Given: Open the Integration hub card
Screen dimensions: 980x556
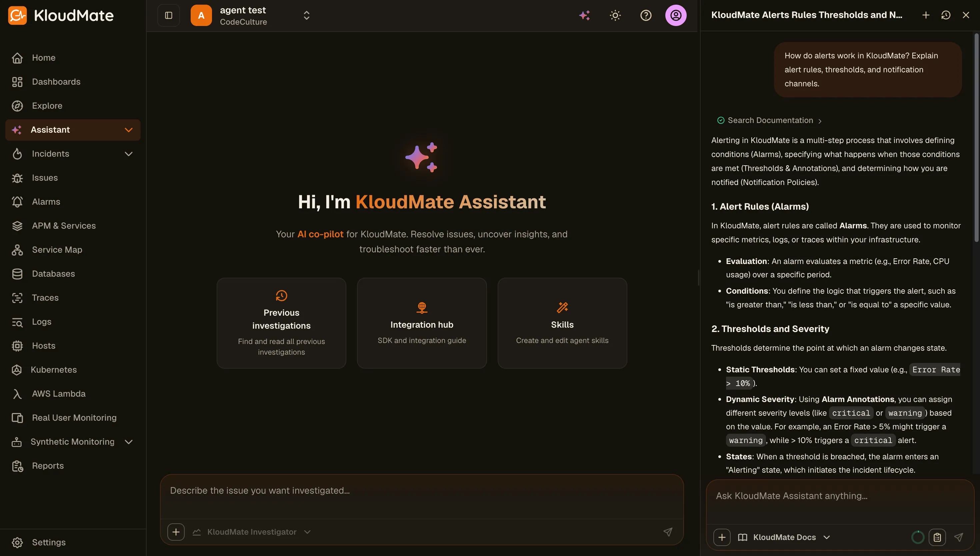Looking at the screenshot, I should coord(421,323).
